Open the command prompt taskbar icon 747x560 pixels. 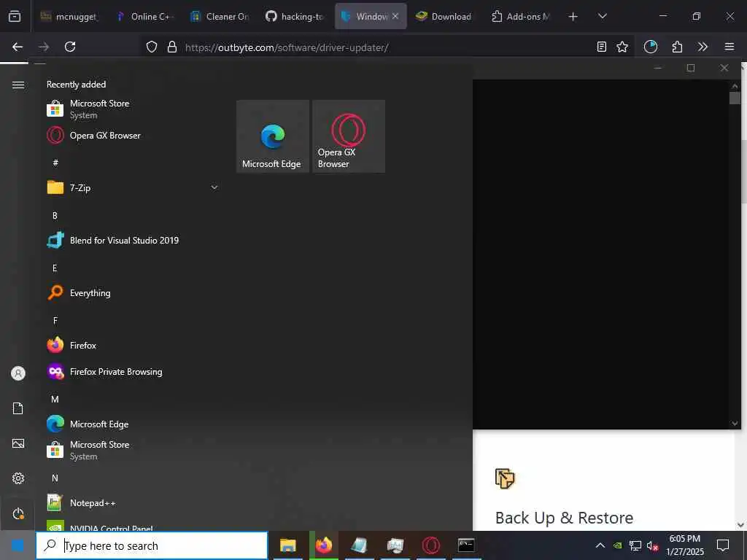[466, 545]
